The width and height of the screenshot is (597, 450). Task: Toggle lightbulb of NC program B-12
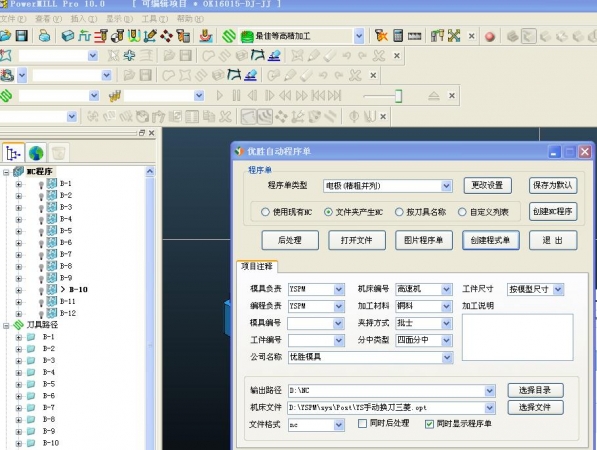click(x=41, y=314)
